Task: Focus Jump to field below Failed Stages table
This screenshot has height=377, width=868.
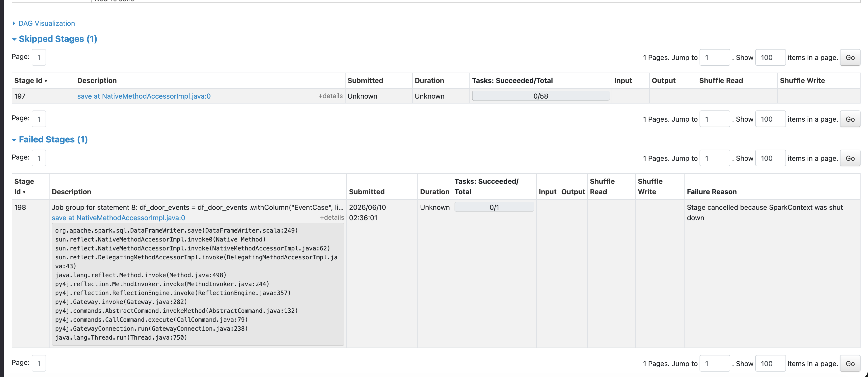Action: (715, 364)
